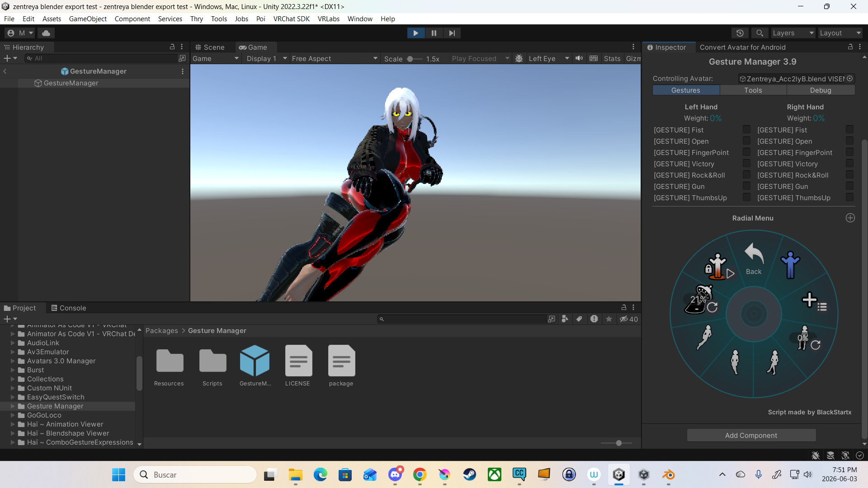
Task: Switch to the Debug tab in Gesture Manager
Action: point(821,90)
